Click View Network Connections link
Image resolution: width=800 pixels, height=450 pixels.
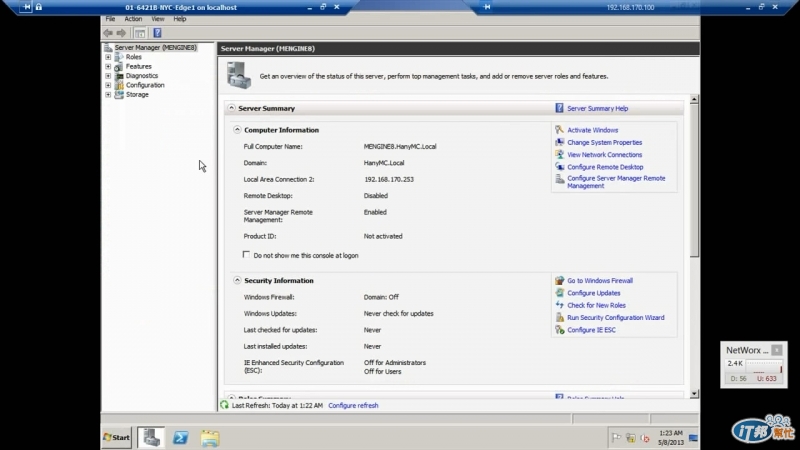click(605, 155)
